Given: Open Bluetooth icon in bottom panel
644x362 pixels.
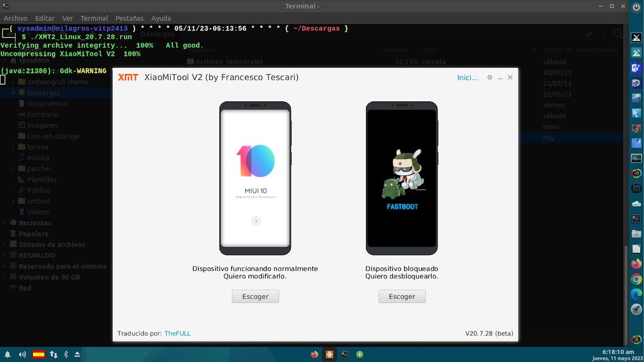Looking at the screenshot, I should (66, 354).
